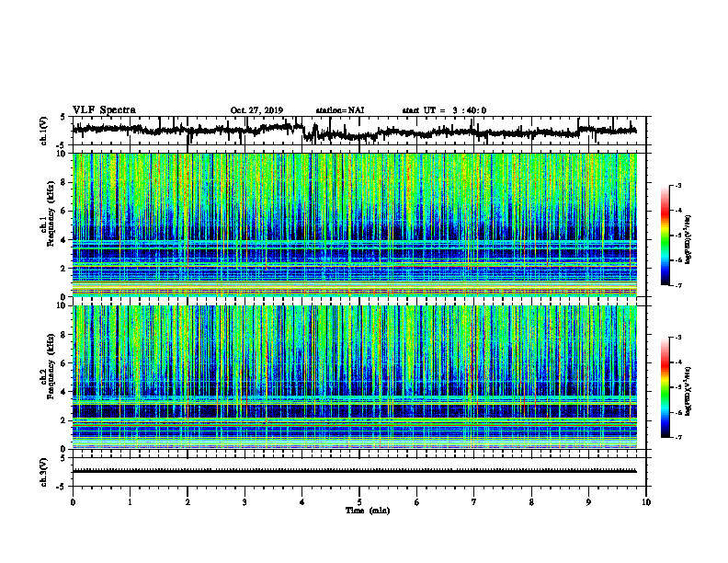Click the "-7" label on ch.2 color bar
This screenshot has width=728, height=563.
pyautogui.click(x=678, y=438)
